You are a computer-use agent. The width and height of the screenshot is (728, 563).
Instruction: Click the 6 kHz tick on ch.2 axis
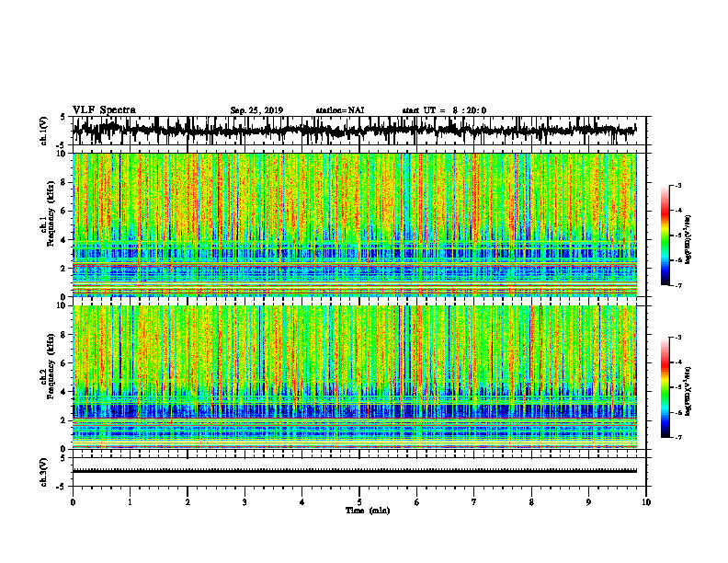click(x=63, y=363)
